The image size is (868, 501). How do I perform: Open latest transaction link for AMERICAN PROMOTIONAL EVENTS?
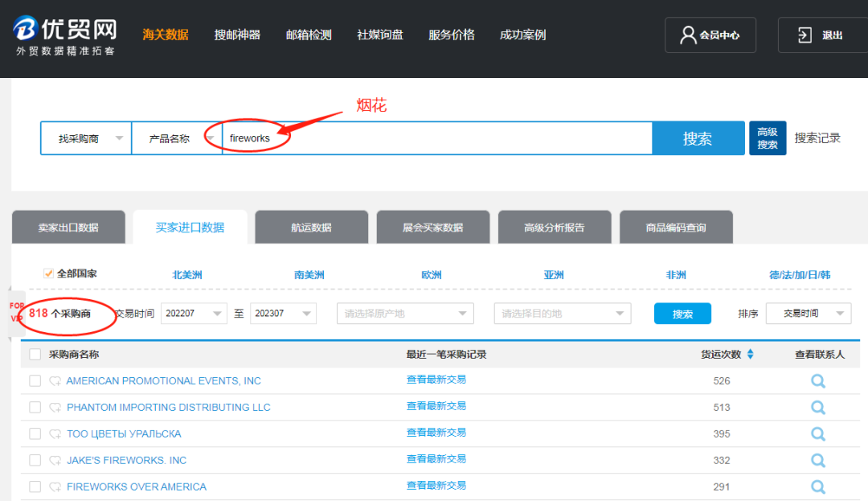(x=436, y=380)
